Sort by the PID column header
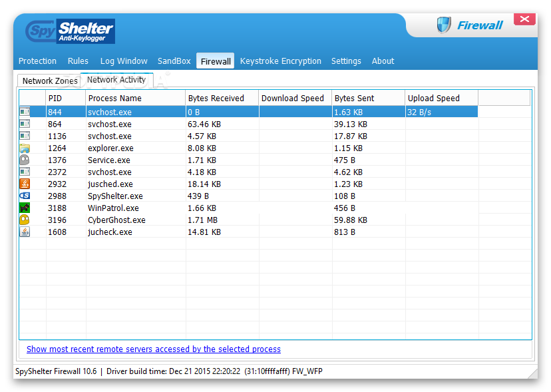 pos(66,98)
